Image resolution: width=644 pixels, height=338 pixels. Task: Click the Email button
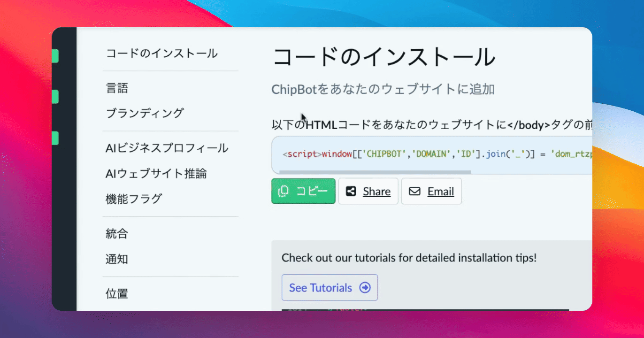click(x=431, y=191)
